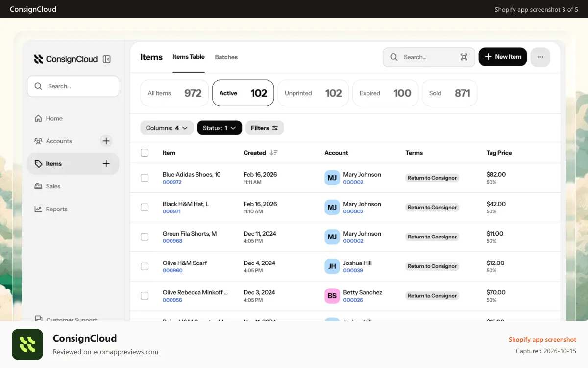The height and width of the screenshot is (368, 588).
Task: Click the Items tag icon
Action: [38, 164]
